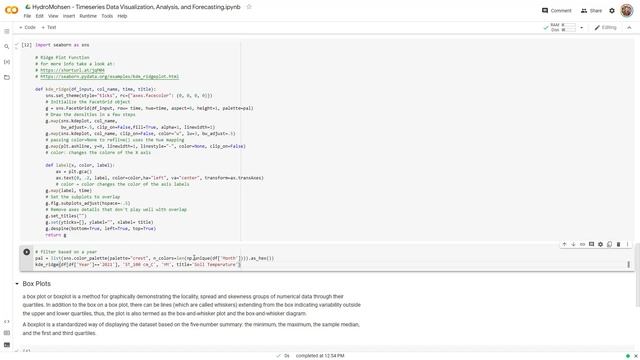
Task: Open the Insert menu
Action: coord(69,16)
